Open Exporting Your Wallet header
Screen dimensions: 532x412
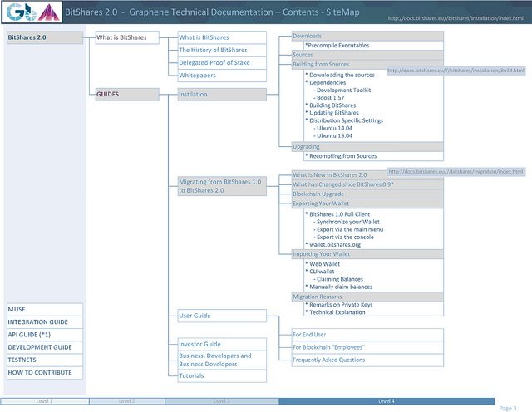click(x=367, y=204)
